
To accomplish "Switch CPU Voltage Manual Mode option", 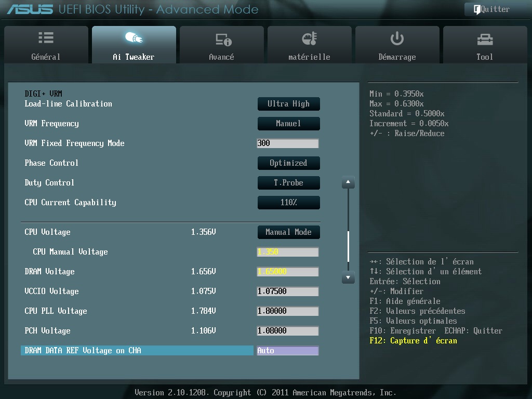I will point(288,232).
